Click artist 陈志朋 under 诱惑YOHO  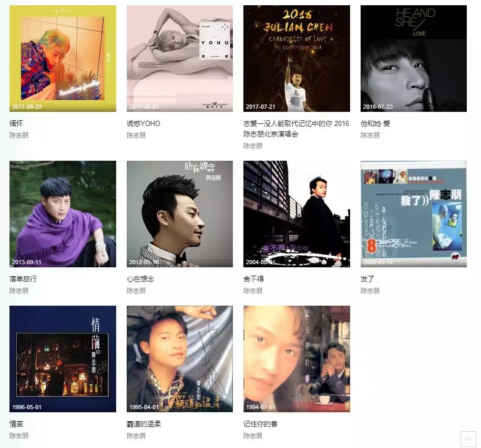click(136, 135)
